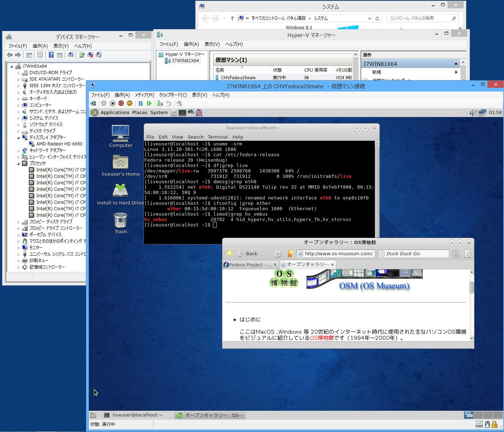
Task: Reload the page in Midori browser
Action: (278, 254)
